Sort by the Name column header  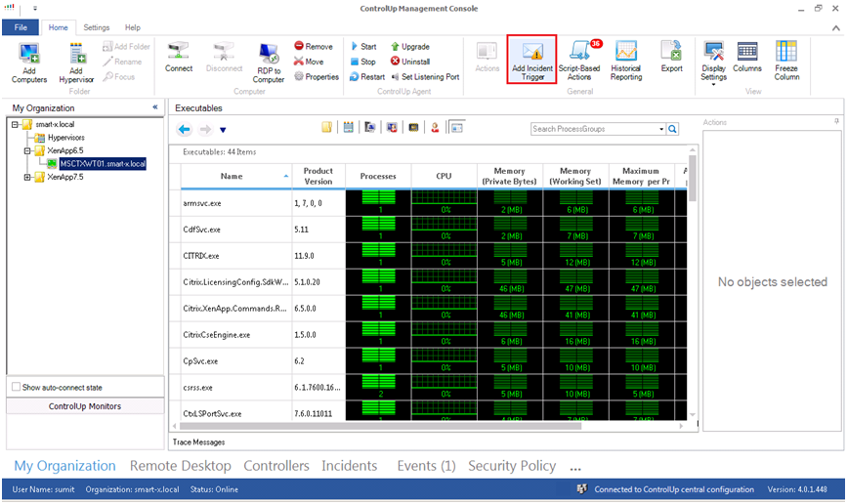point(236,176)
